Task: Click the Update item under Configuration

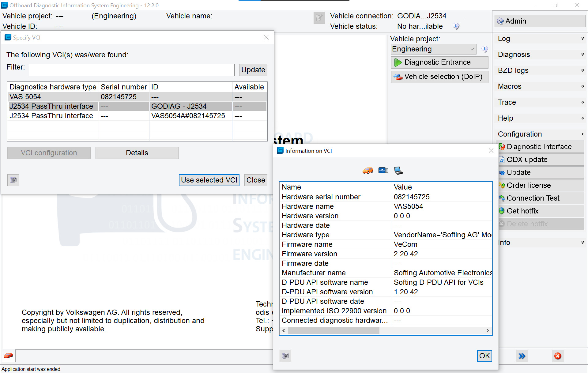Action: point(540,172)
